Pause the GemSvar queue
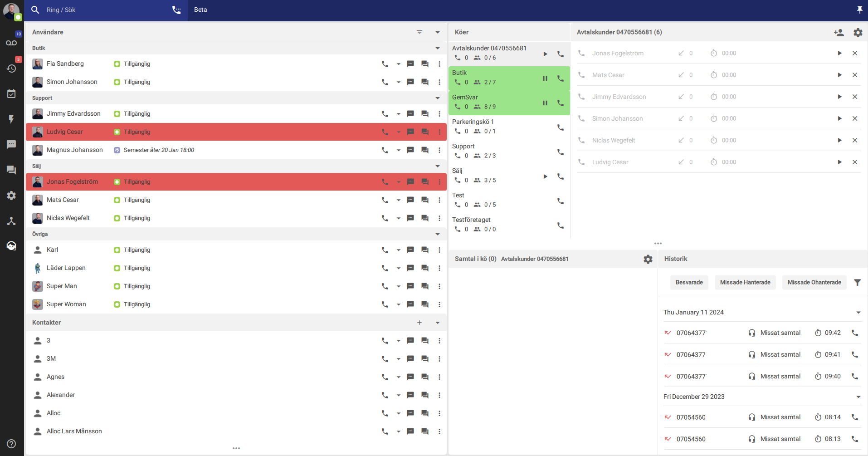This screenshot has width=868, height=456. pyautogui.click(x=545, y=103)
